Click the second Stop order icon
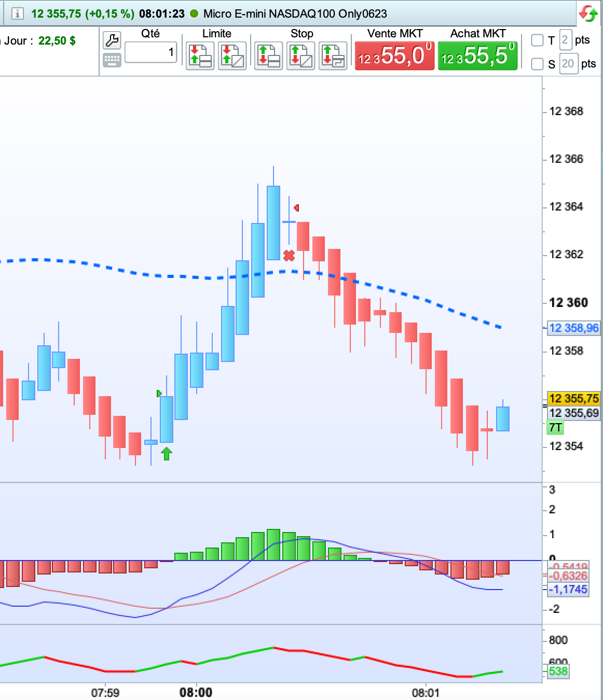603x700 pixels. click(300, 57)
